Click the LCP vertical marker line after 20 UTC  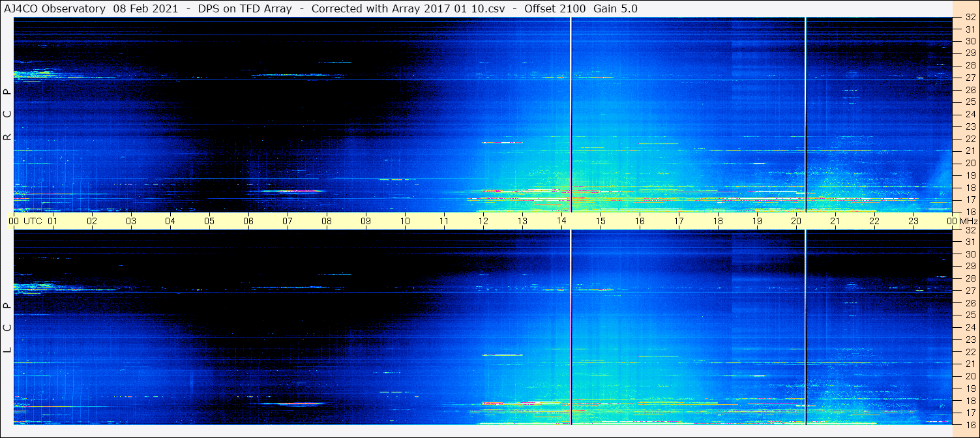point(806,327)
